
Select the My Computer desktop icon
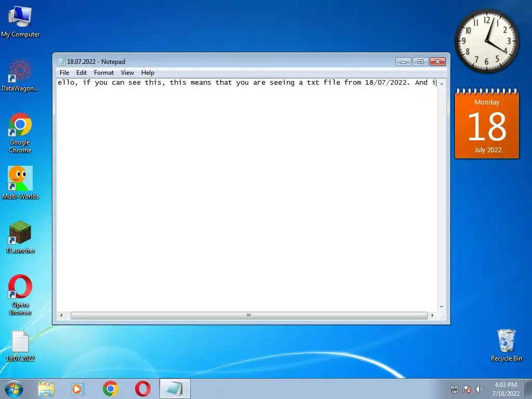(x=20, y=22)
